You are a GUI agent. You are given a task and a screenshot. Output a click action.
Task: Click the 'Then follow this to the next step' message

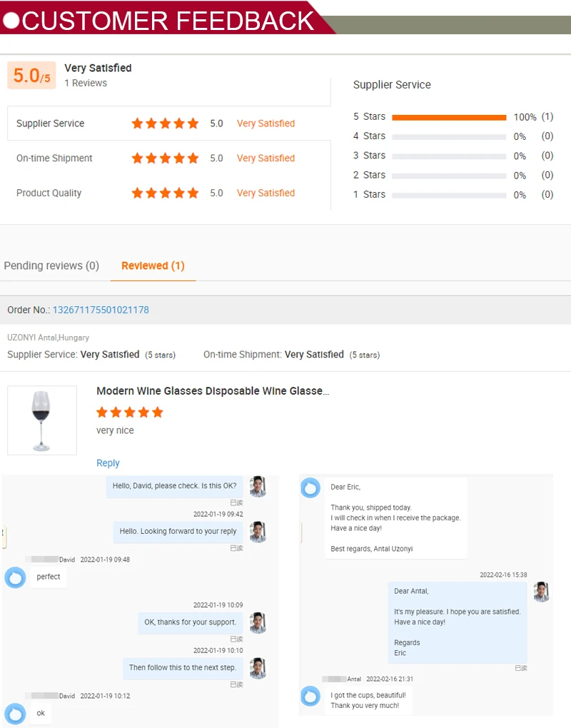tap(182, 668)
